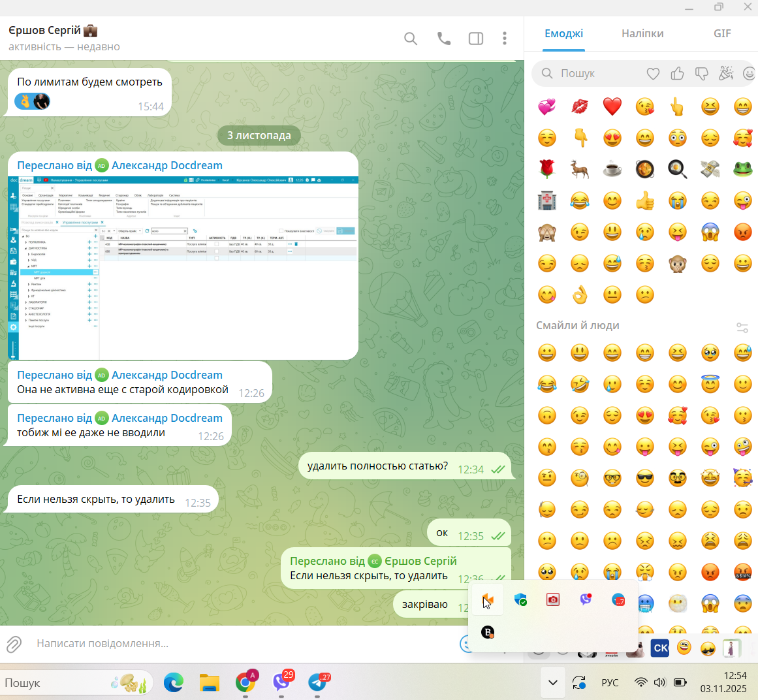Screen dimensions: 758x700
Task: Open Windows Security shield tray icon
Action: (x=520, y=600)
